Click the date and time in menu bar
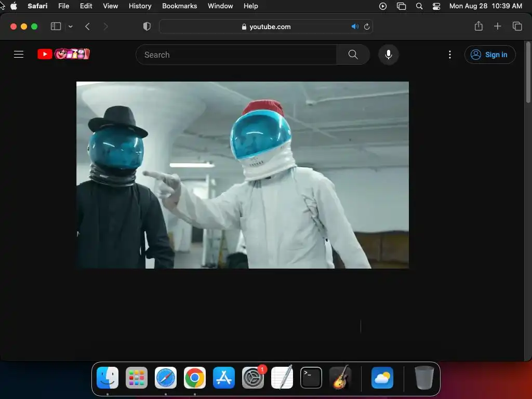This screenshot has width=532, height=399. (486, 6)
